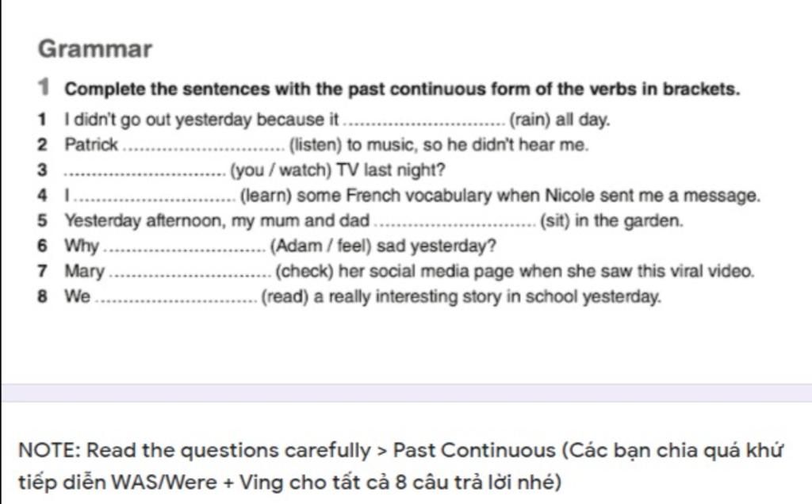Click the word (check) in sentence 7
The width and height of the screenshot is (812, 504).
coord(304,272)
